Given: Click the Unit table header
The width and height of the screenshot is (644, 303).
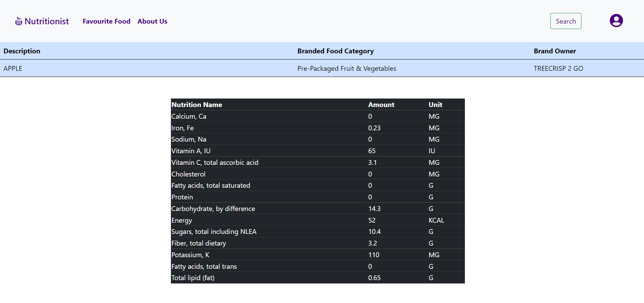Looking at the screenshot, I should pos(435,105).
